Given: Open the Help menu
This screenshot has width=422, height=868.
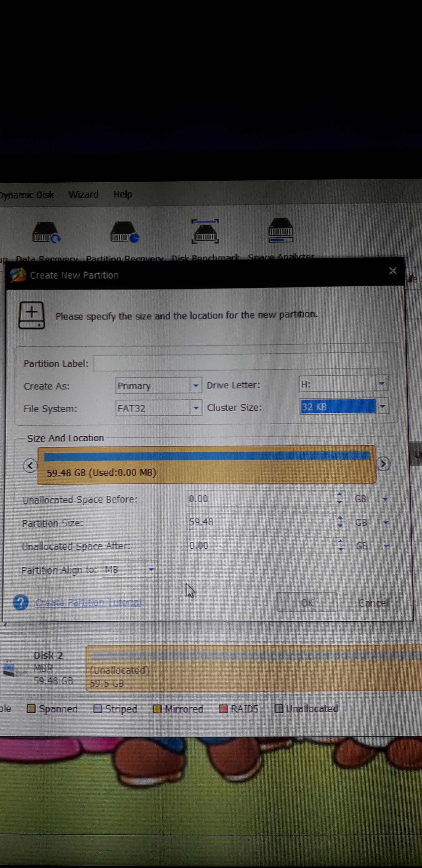Looking at the screenshot, I should click(x=122, y=194).
